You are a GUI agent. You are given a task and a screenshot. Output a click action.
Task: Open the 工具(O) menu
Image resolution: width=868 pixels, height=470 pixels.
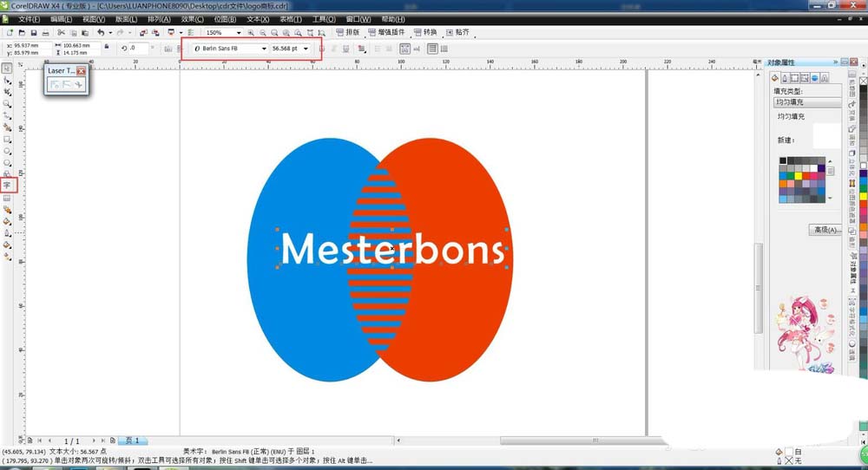(x=324, y=19)
